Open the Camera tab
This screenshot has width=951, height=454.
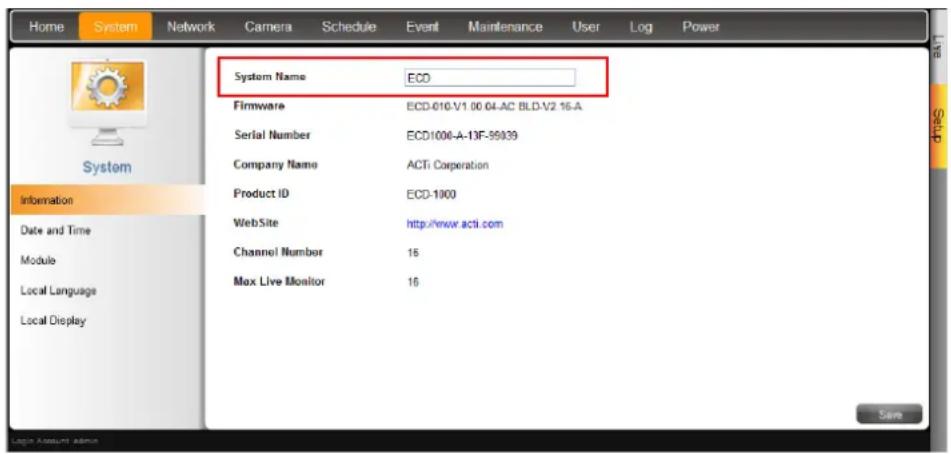pyautogui.click(x=268, y=27)
